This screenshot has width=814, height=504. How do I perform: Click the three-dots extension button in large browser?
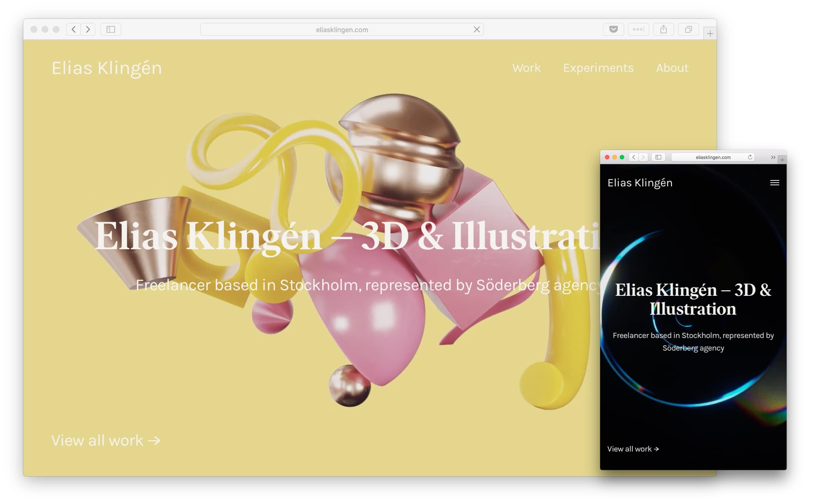coord(638,29)
